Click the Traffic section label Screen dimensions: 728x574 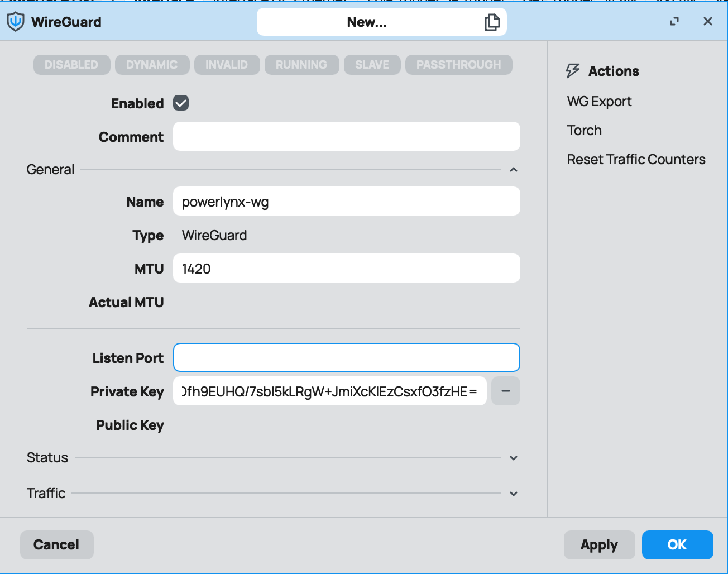point(46,494)
